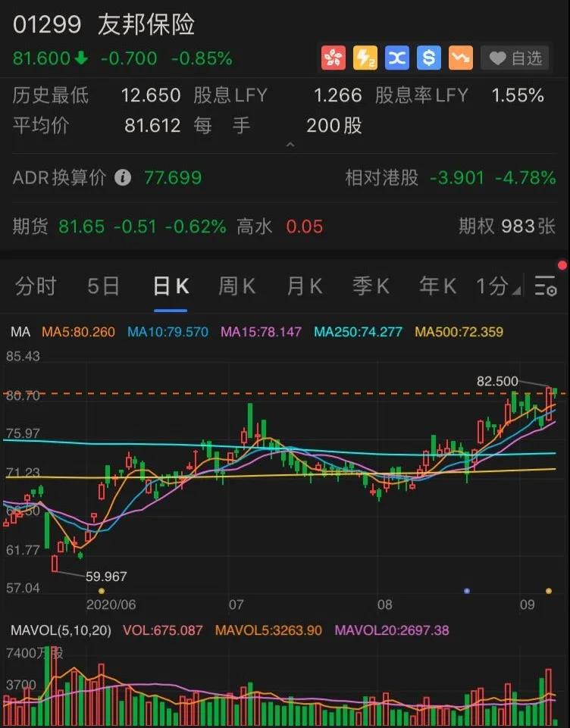Tap the 期货 81.65 futures quote
This screenshot has height=728, width=570.
pos(81,227)
